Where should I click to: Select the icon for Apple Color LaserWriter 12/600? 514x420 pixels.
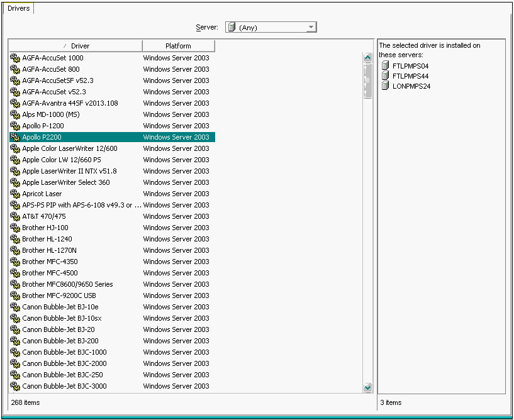[15, 148]
